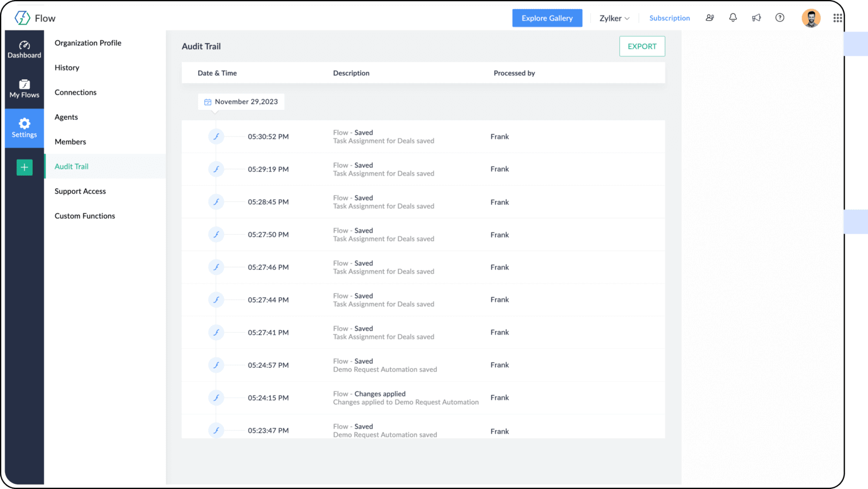Open the Members section
Screen dimensions: 868x489
70,142
